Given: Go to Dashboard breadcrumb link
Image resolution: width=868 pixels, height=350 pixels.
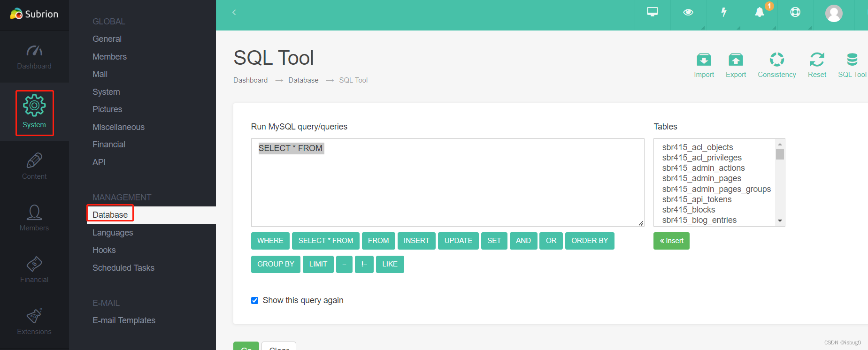Looking at the screenshot, I should [250, 80].
